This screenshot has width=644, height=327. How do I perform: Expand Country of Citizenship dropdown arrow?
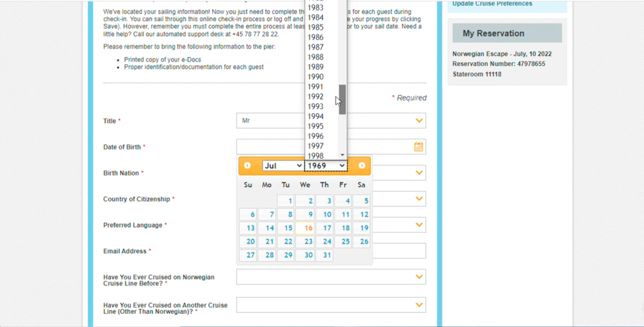coord(419,199)
